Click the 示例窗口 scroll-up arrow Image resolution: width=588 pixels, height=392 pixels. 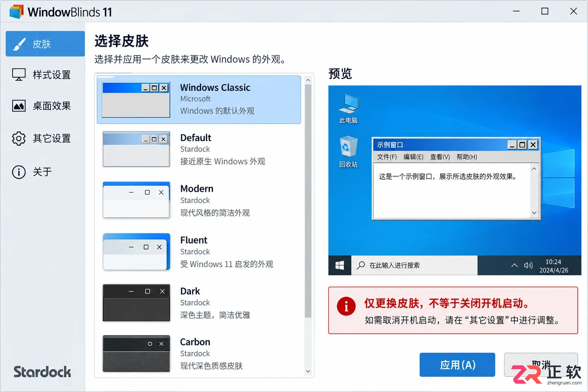click(534, 169)
